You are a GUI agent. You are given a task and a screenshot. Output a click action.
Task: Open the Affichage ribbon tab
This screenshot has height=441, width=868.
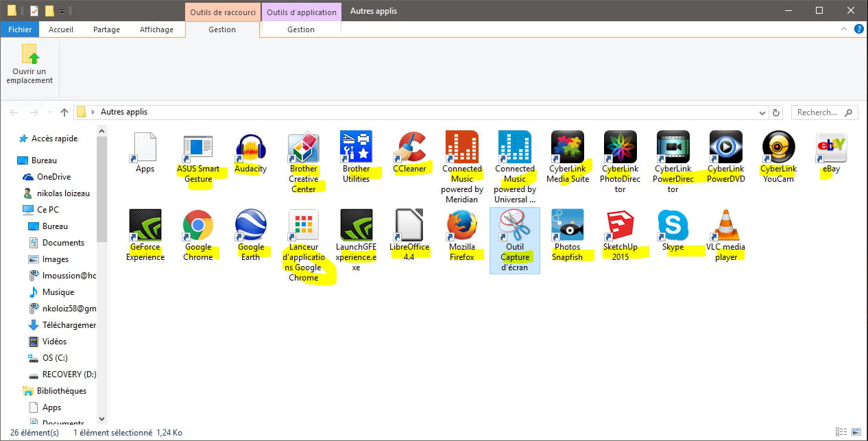(x=156, y=29)
